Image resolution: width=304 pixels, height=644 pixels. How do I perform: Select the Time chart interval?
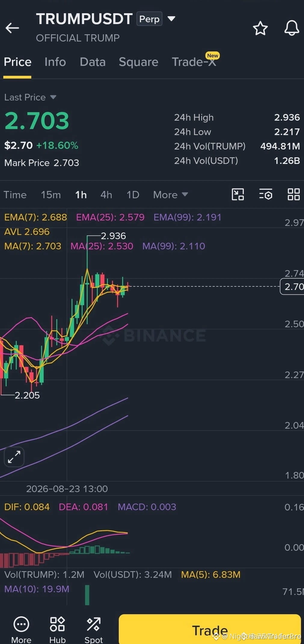(x=15, y=195)
